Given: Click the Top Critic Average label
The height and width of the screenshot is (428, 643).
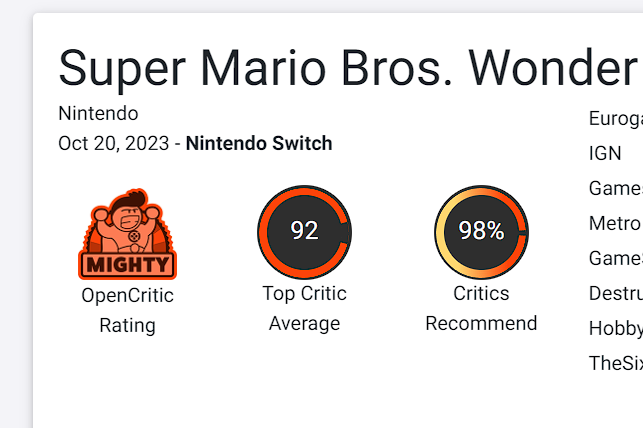Looking at the screenshot, I should [304, 308].
